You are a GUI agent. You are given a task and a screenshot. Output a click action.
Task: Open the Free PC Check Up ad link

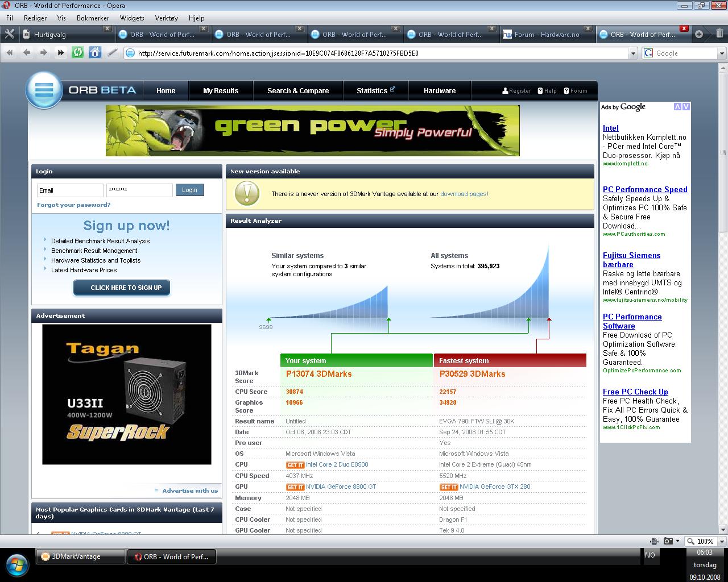tap(635, 392)
